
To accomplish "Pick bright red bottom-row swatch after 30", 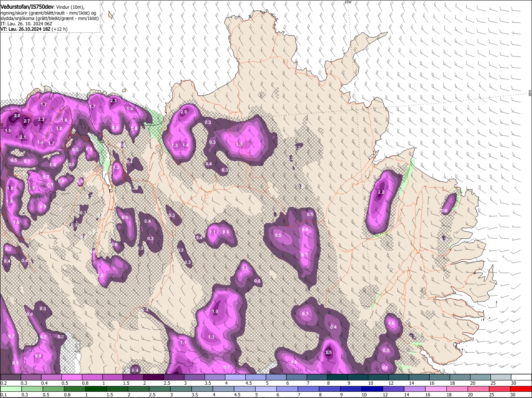I will 522,389.
